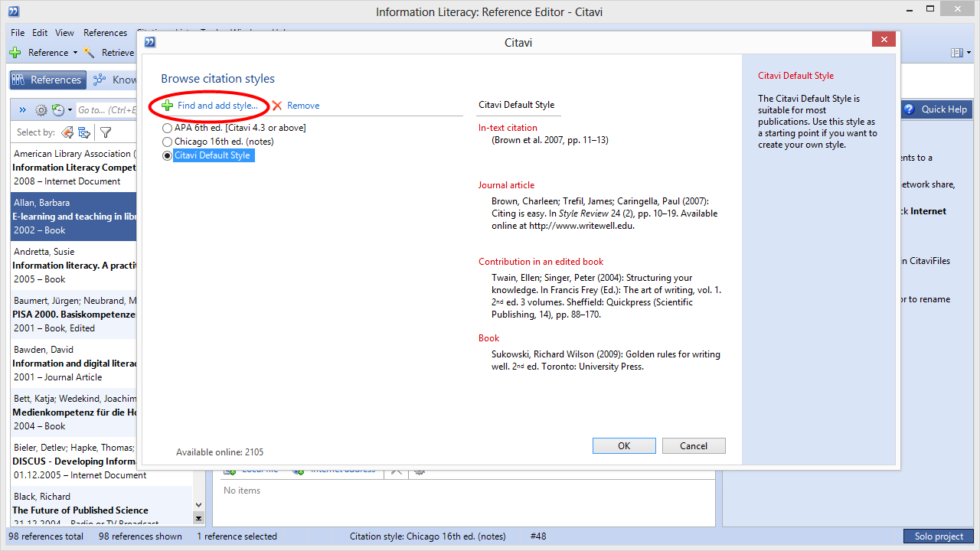This screenshot has width=980, height=551.
Task: Click Contribution in an edited book heading
Action: pyautogui.click(x=541, y=262)
